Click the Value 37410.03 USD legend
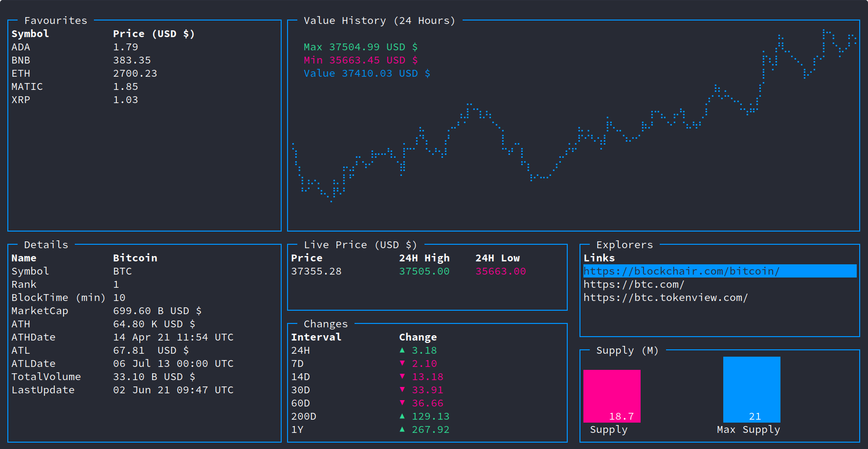 367,73
